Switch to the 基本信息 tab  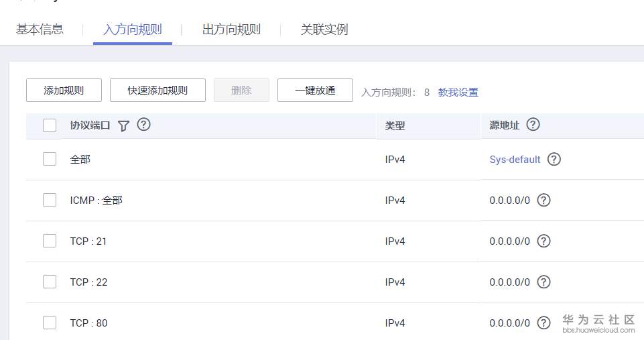[40, 30]
